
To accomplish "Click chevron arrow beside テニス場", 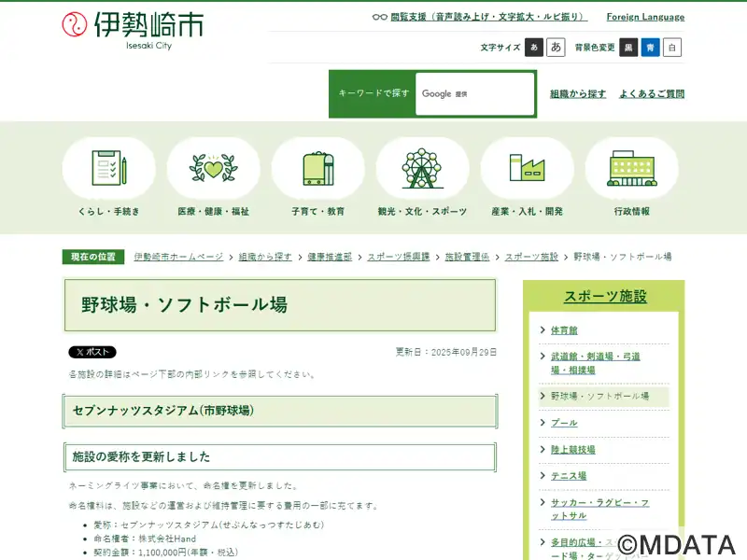I will pyautogui.click(x=543, y=475).
